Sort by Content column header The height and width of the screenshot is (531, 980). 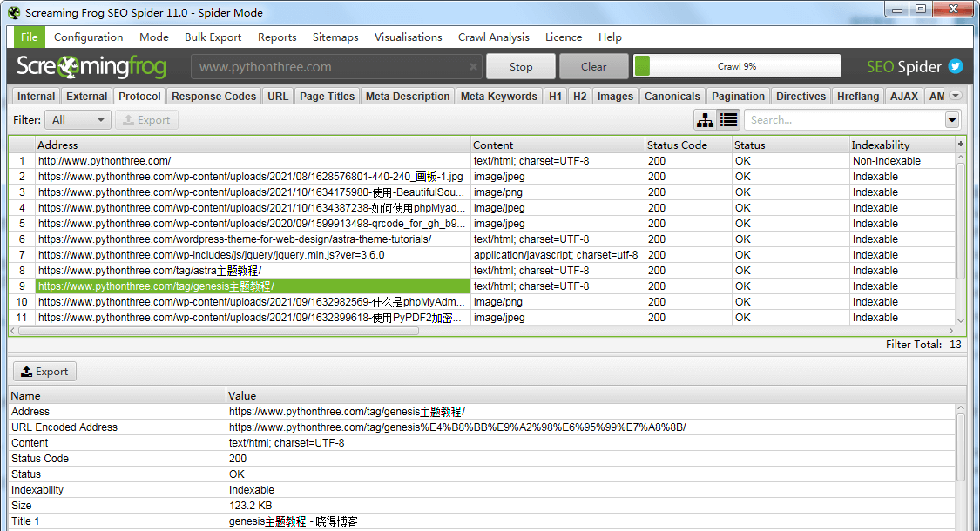558,145
